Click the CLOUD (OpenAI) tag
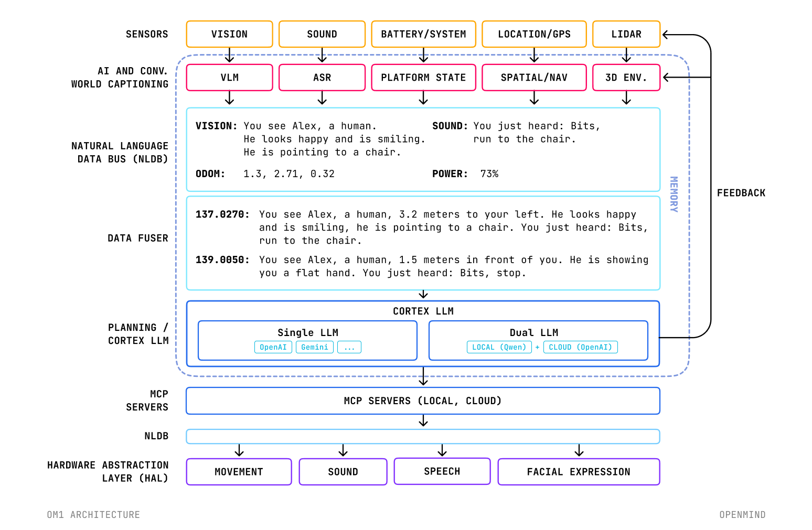Screen dimensions: 812x530 click(581, 347)
